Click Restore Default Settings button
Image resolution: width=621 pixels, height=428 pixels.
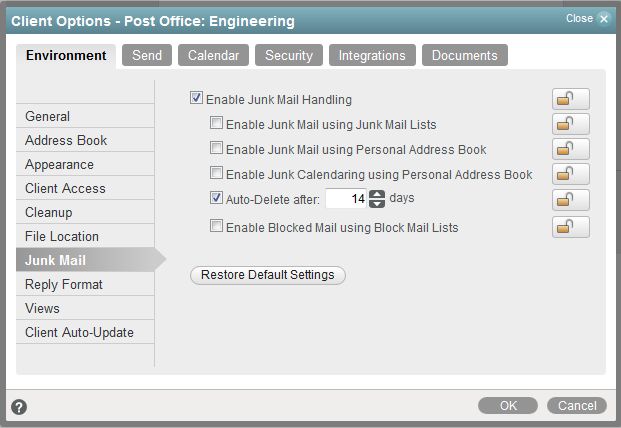pos(268,274)
